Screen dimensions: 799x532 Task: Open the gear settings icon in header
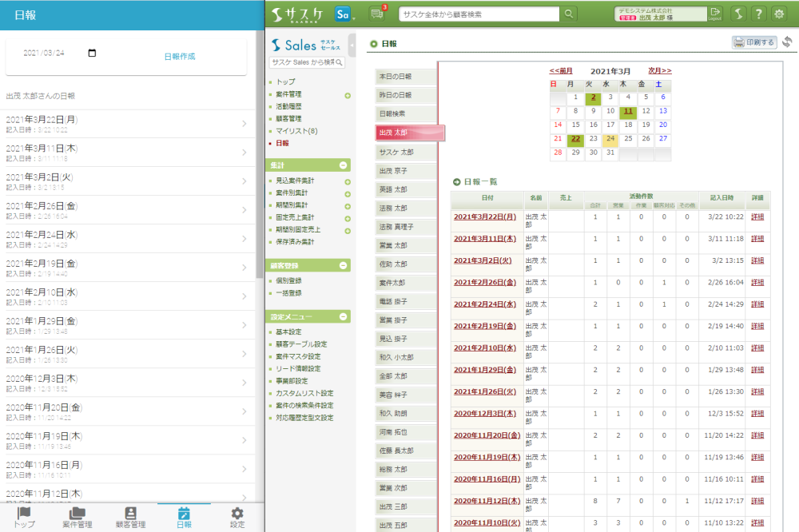(x=779, y=14)
